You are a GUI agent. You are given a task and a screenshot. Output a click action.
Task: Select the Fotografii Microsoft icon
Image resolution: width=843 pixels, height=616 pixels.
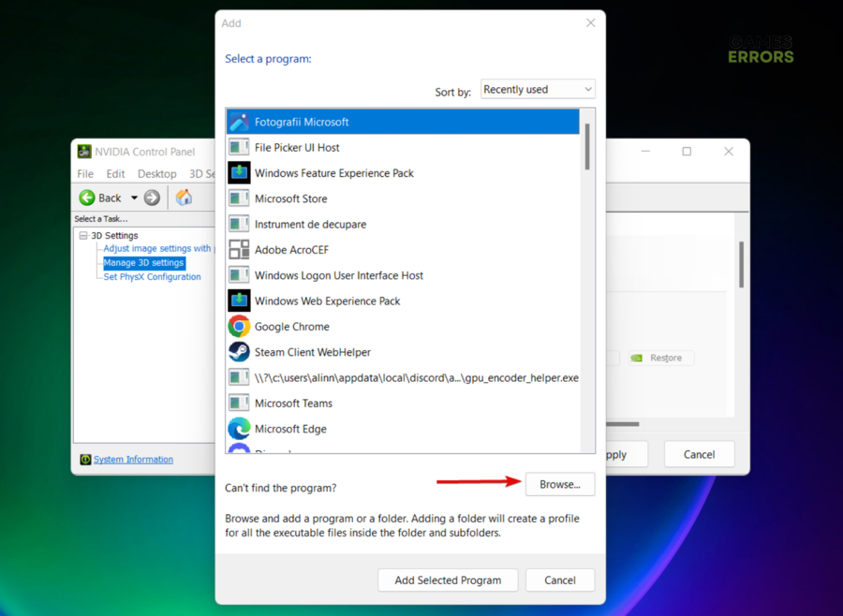(x=239, y=122)
